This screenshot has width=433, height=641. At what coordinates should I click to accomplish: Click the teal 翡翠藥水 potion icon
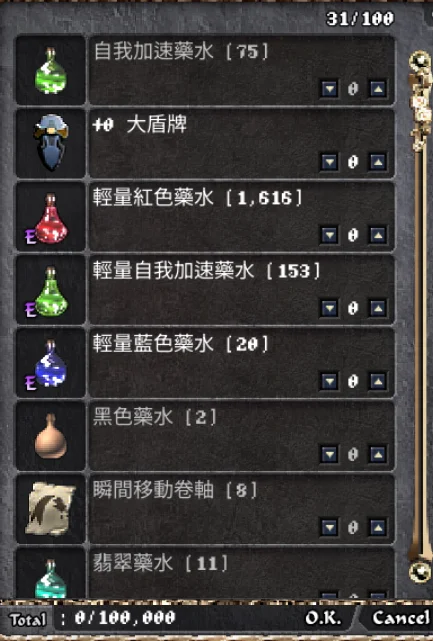[51, 578]
